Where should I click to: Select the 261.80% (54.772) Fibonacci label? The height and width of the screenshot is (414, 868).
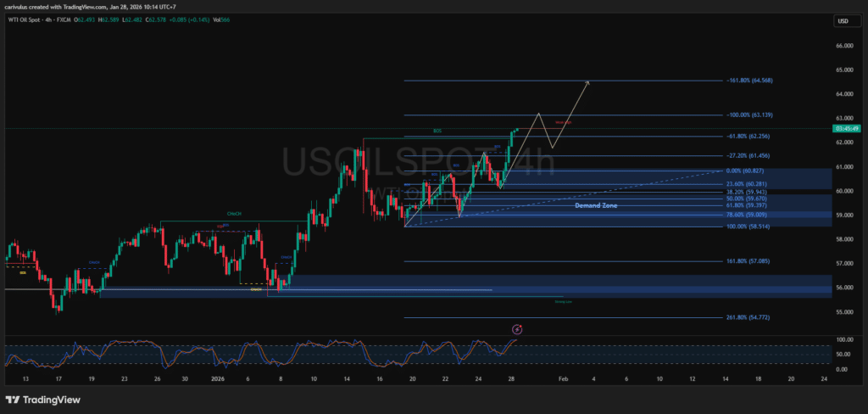pos(748,317)
